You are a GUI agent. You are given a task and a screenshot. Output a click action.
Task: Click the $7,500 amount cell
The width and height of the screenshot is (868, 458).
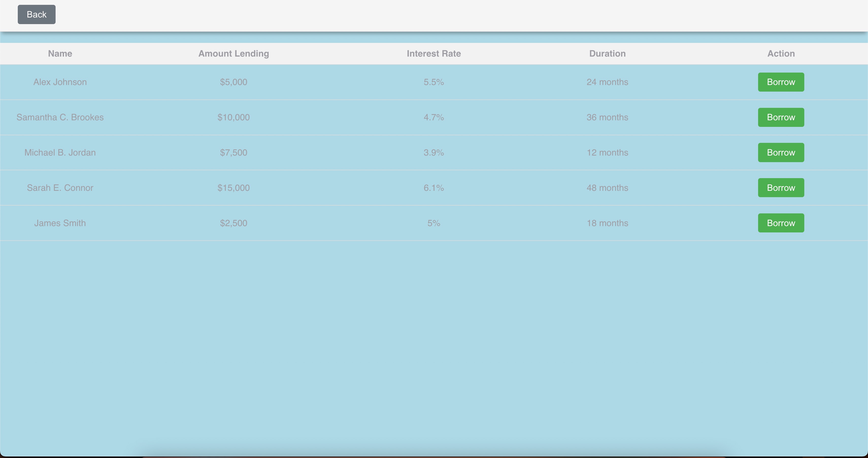233,152
